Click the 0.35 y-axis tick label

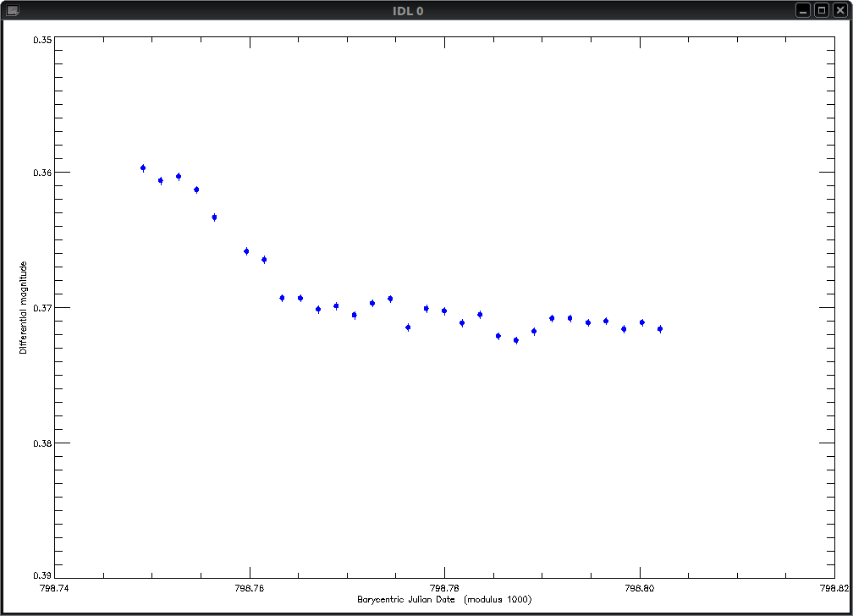pos(42,40)
